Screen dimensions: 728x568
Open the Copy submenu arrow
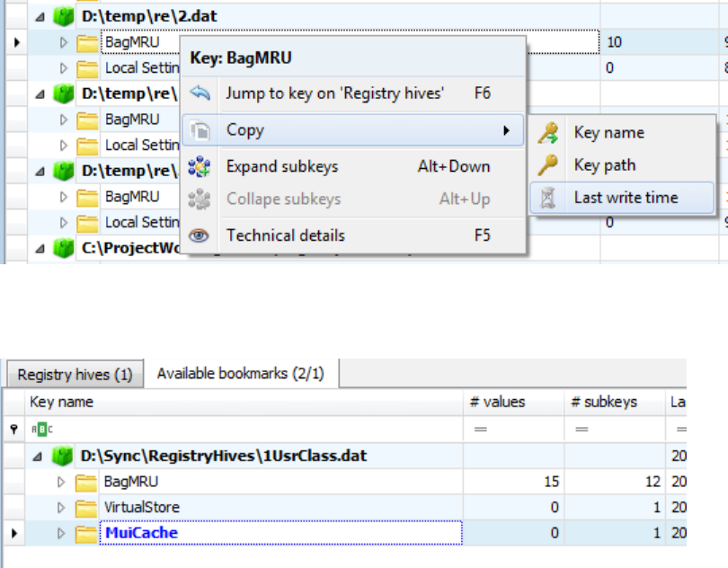click(507, 130)
